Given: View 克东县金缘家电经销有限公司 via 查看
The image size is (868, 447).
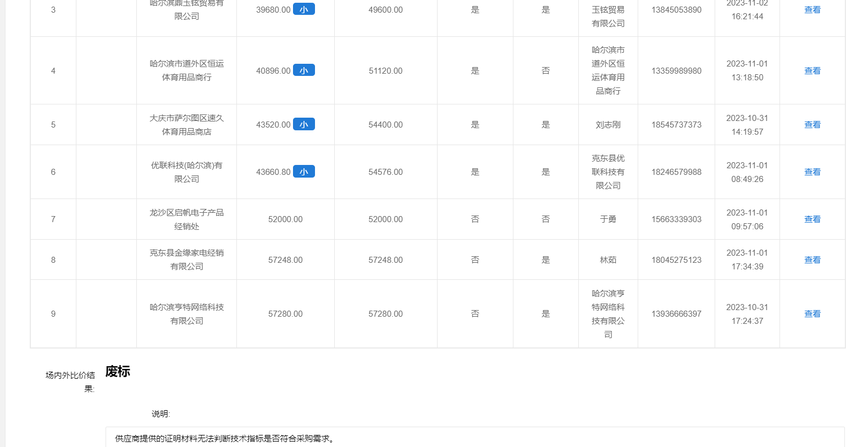Looking at the screenshot, I should coord(812,260).
